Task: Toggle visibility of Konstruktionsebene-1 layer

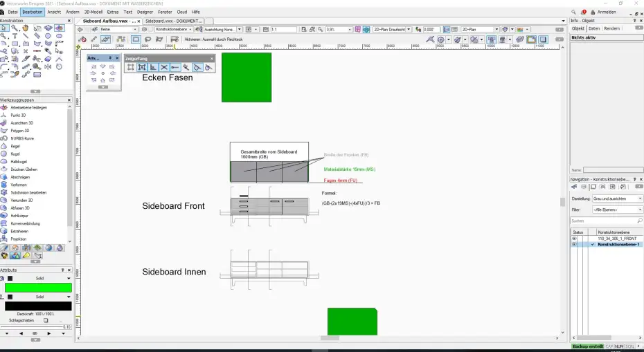Action: [574, 245]
